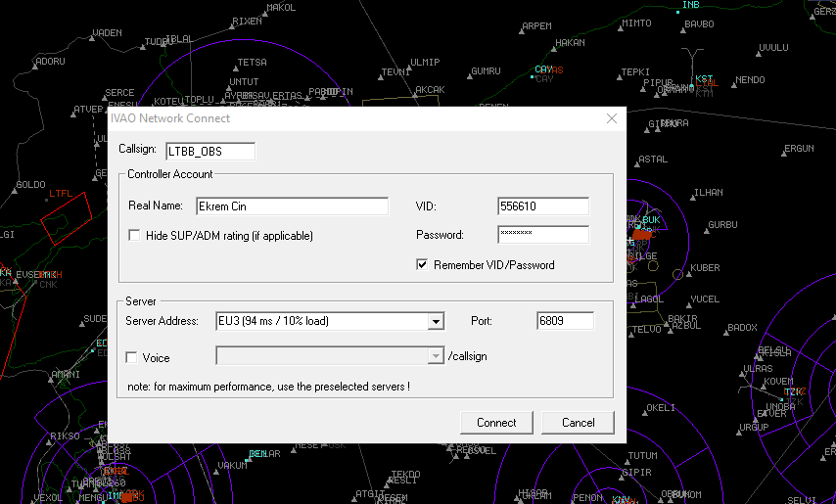Select the UVULU fix label
This screenshot has height=504, width=836.
[x=773, y=47]
